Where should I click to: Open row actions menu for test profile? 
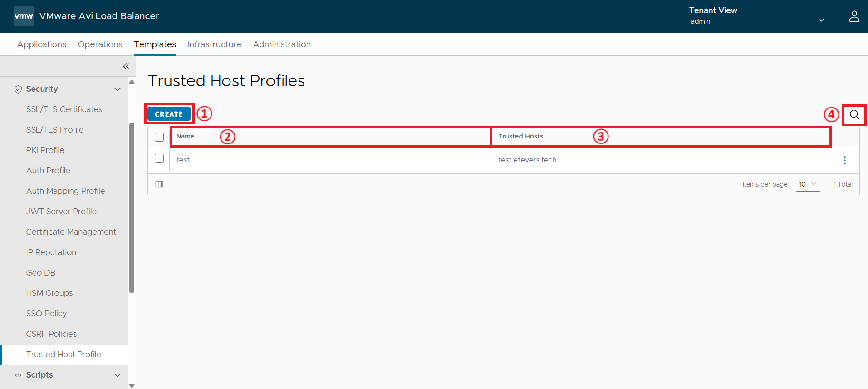click(x=844, y=160)
